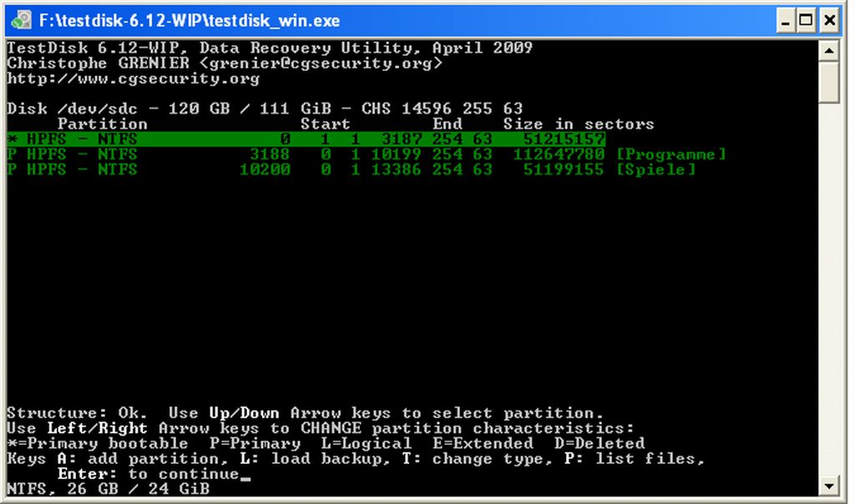
Task: Click the 'NTFS, 26 GB / 24 GiB' status line
Action: coord(108,489)
